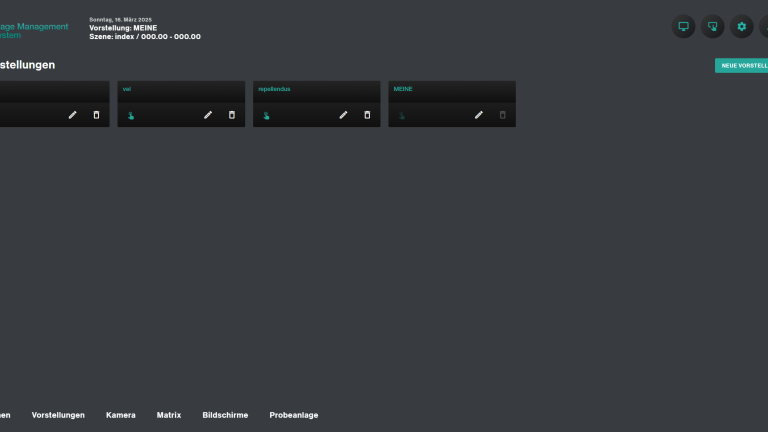Screen dimensions: 768x432
Task: Edit the 'MEINE' show with pencil icon
Action: [478, 115]
